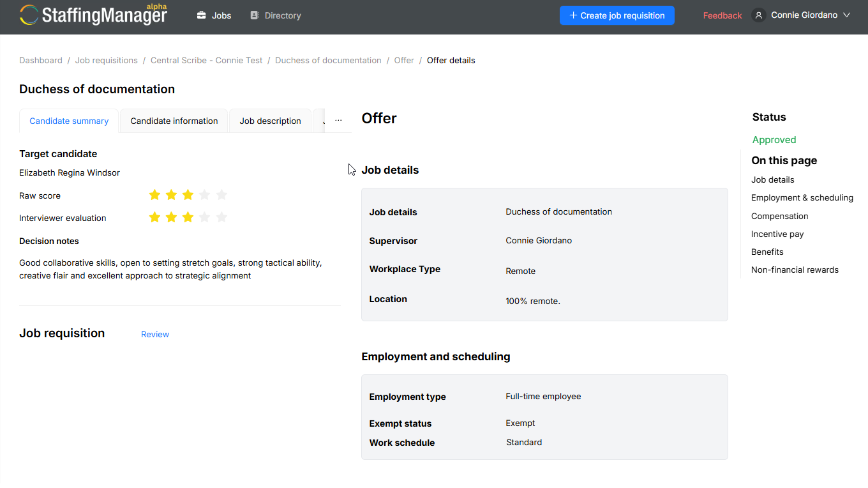Screen dimensions: 868x488
Task: Jump to the Incentive pay section
Action: pos(777,234)
